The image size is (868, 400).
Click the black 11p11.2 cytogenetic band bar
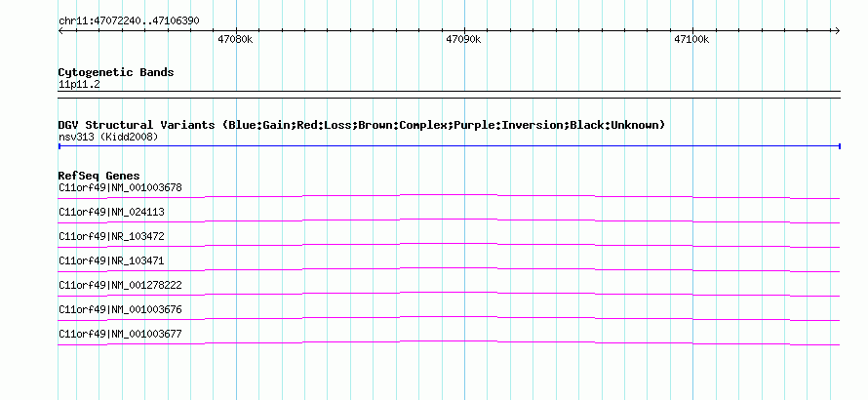450,95
